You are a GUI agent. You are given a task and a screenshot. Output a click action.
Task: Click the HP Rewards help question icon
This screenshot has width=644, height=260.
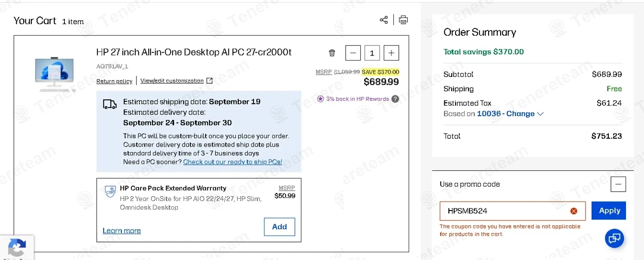pyautogui.click(x=395, y=99)
